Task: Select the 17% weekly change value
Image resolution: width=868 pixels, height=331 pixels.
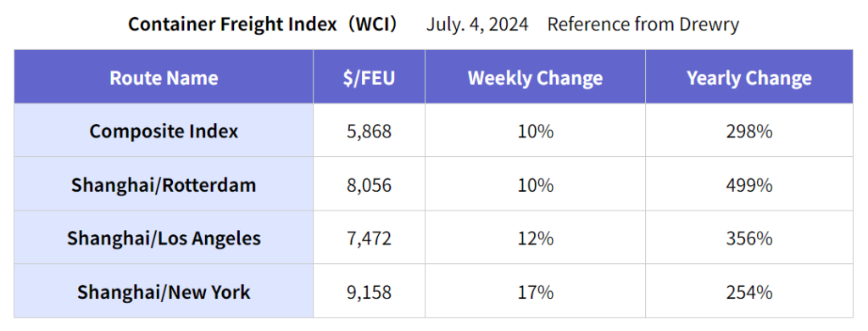Action: tap(535, 292)
